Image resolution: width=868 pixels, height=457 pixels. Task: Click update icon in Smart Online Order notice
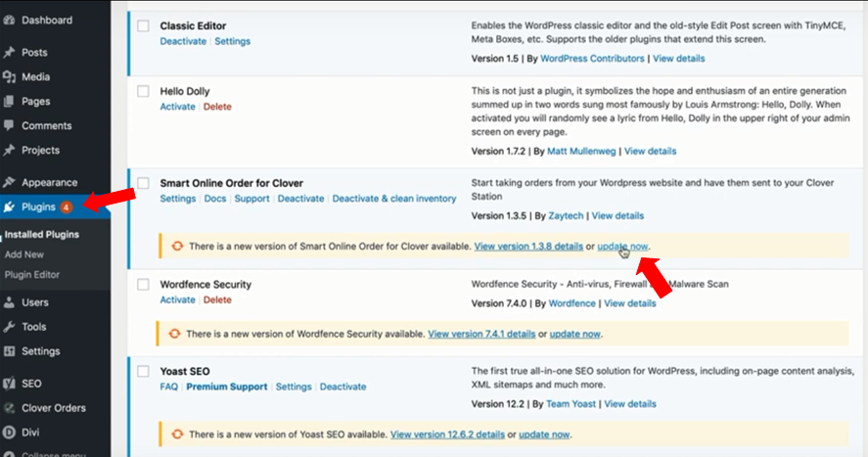tap(177, 247)
